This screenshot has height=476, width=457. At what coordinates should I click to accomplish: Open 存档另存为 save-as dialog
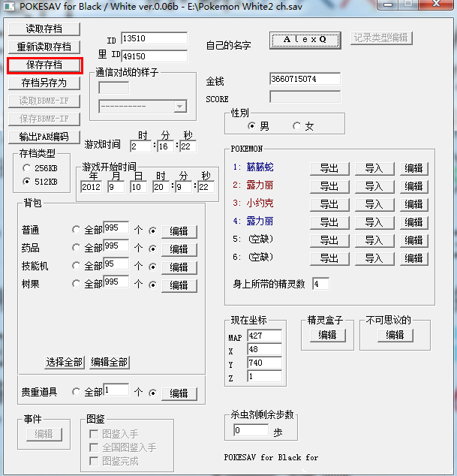click(x=44, y=83)
